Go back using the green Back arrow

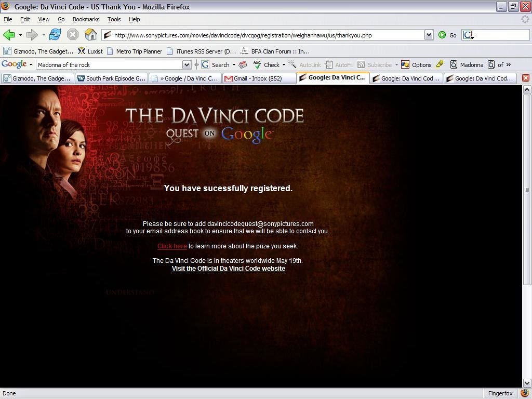click(x=8, y=35)
